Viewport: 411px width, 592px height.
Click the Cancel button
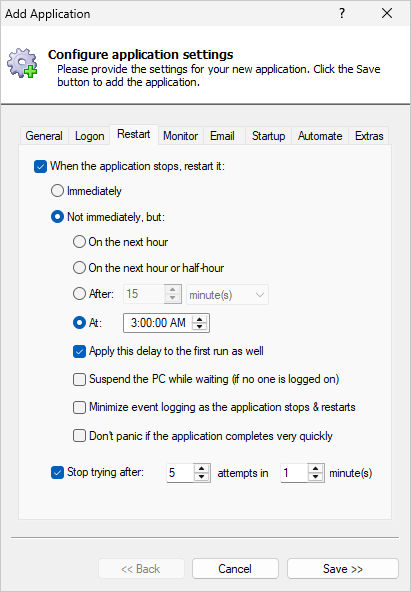235,569
